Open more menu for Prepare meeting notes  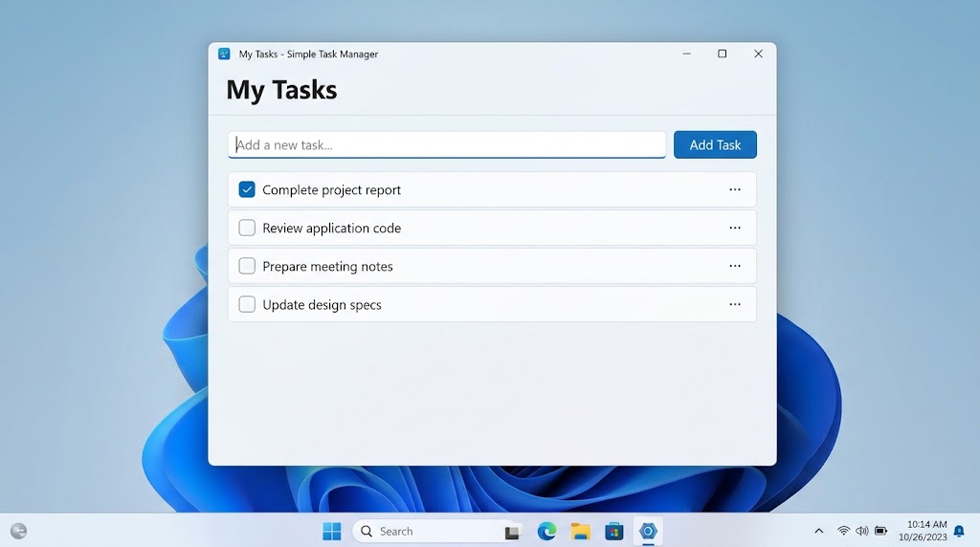click(735, 266)
